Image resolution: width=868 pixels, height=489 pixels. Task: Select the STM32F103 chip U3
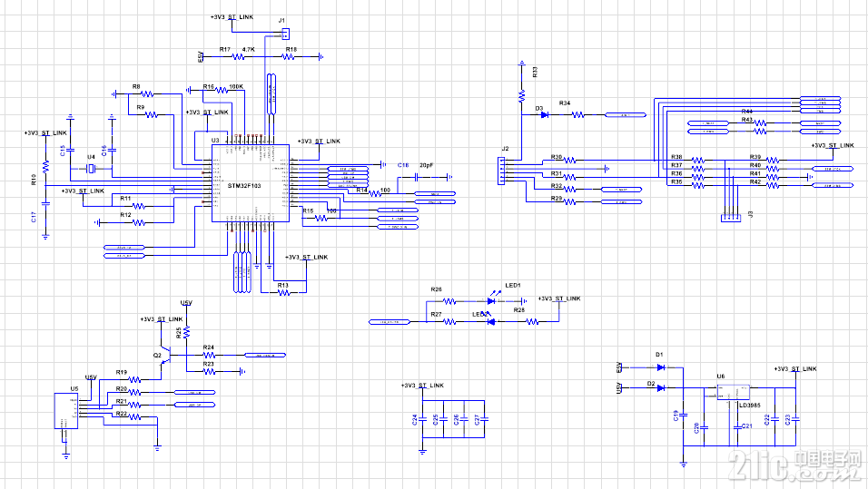point(251,183)
